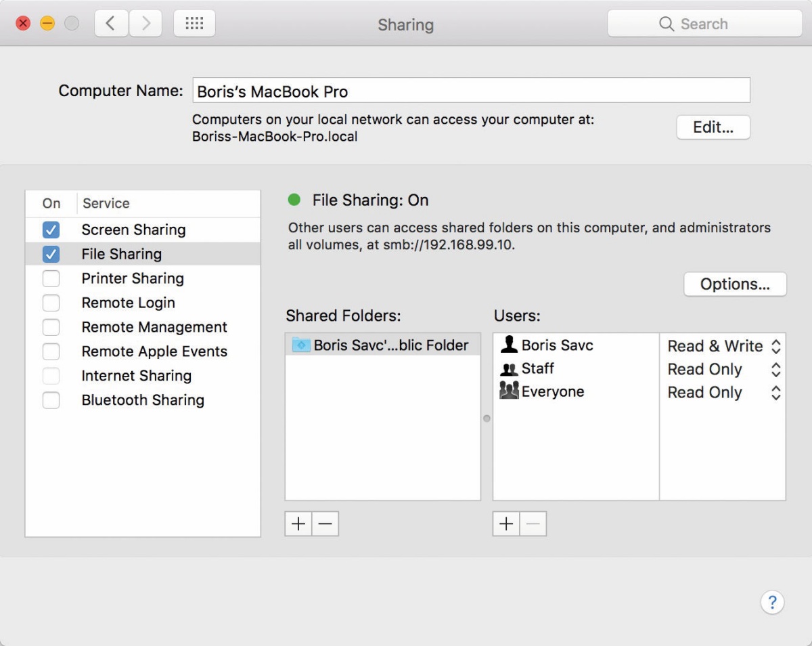Select Boris Savc'...blic Folder in Shared Folders

[x=383, y=345]
